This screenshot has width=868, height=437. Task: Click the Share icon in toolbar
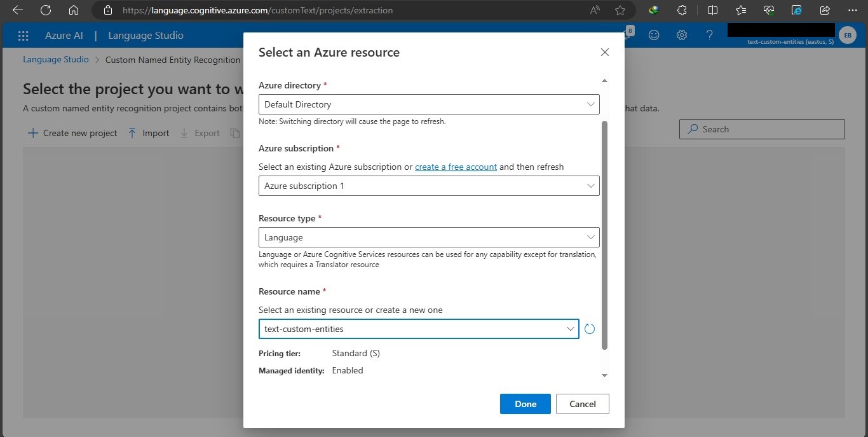click(825, 10)
